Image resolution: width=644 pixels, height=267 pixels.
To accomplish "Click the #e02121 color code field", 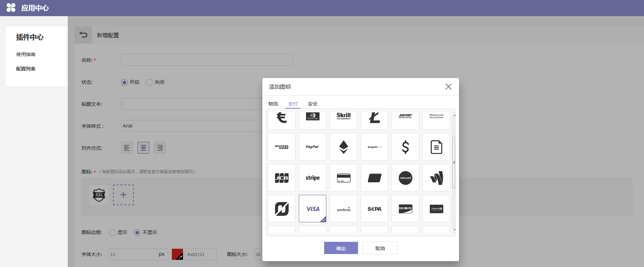I will [201, 254].
